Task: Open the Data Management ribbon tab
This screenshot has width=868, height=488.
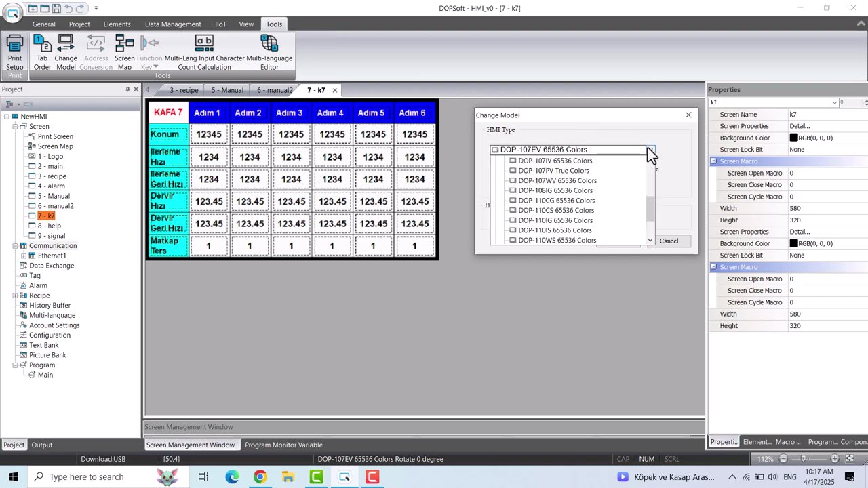Action: (173, 24)
